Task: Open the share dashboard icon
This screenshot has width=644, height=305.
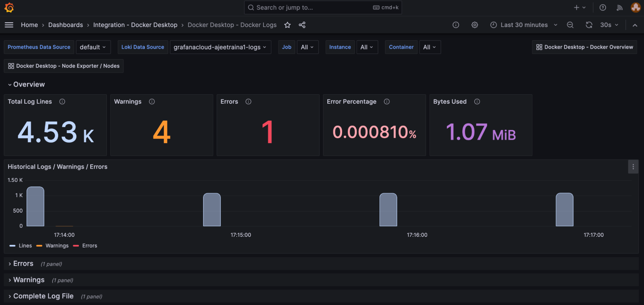Action: pos(302,25)
